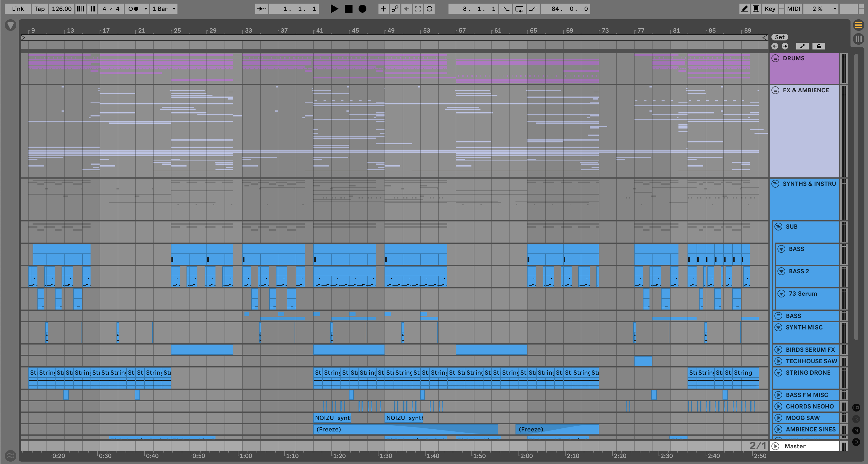Click the Lock Envelopes padlock icon
The width and height of the screenshot is (868, 464).
pos(819,46)
